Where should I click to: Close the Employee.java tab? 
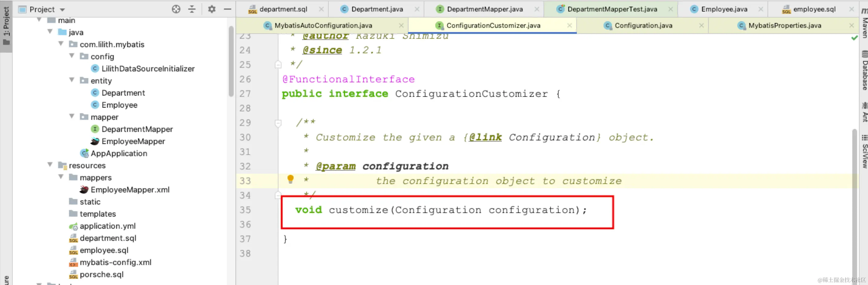coord(761,9)
